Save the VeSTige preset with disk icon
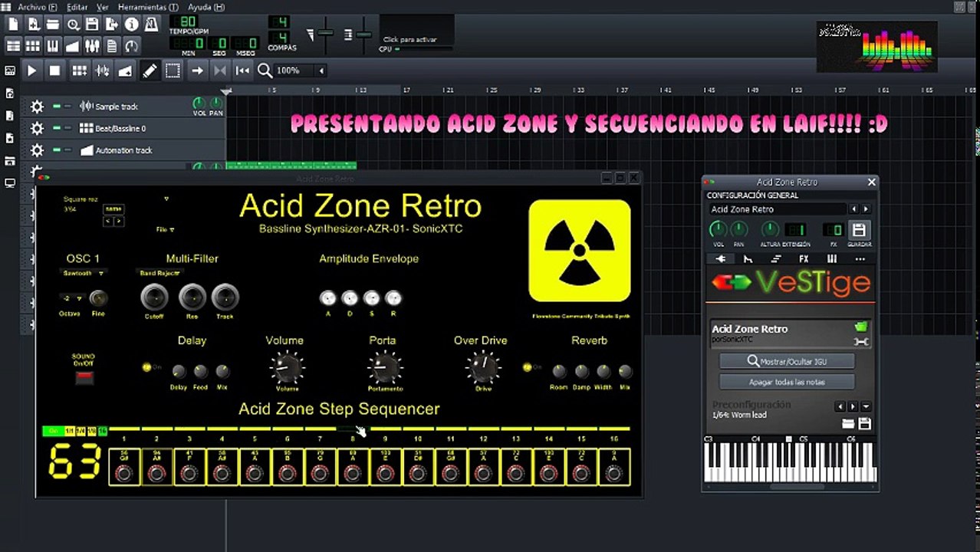 [x=864, y=423]
